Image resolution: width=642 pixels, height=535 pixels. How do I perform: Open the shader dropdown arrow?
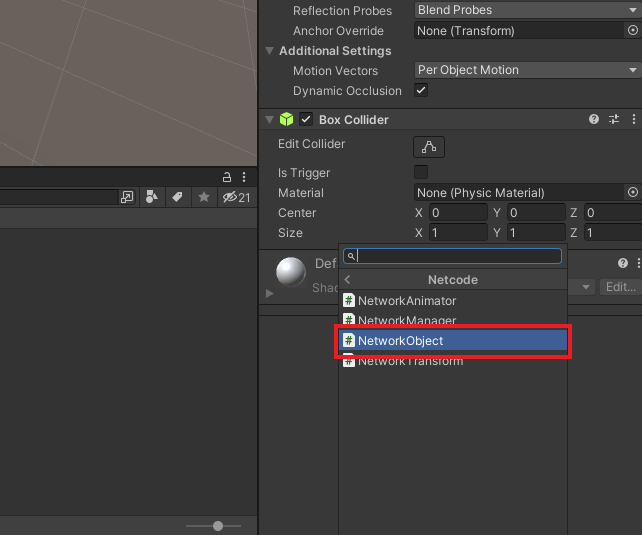coord(586,287)
